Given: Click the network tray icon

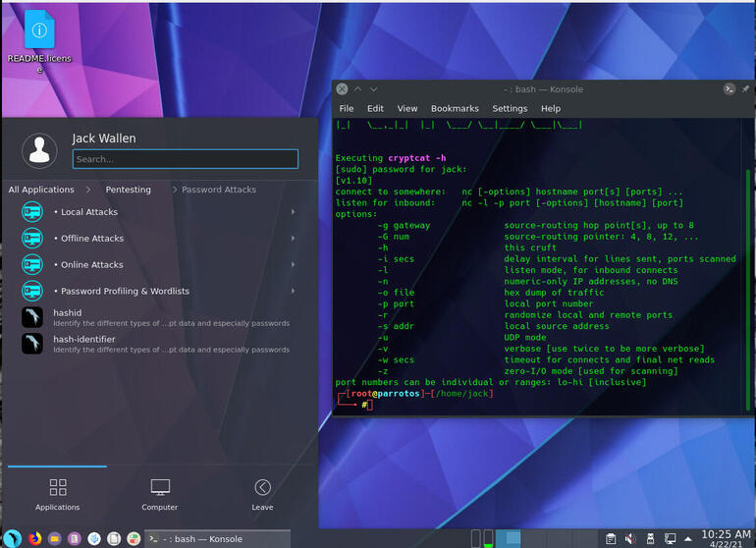Looking at the screenshot, I should pos(670,538).
